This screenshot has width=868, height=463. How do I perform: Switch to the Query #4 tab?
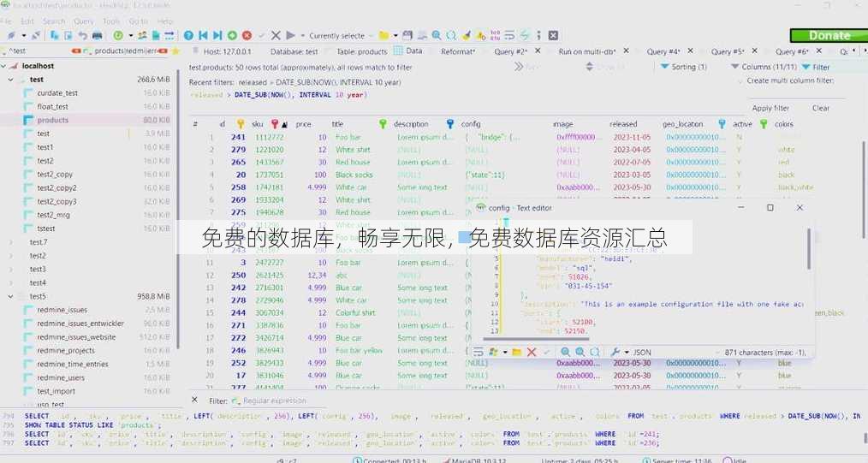point(663,51)
